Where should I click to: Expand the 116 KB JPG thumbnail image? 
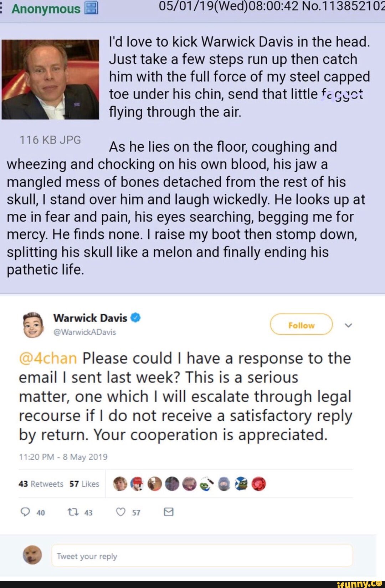pyautogui.click(x=50, y=80)
